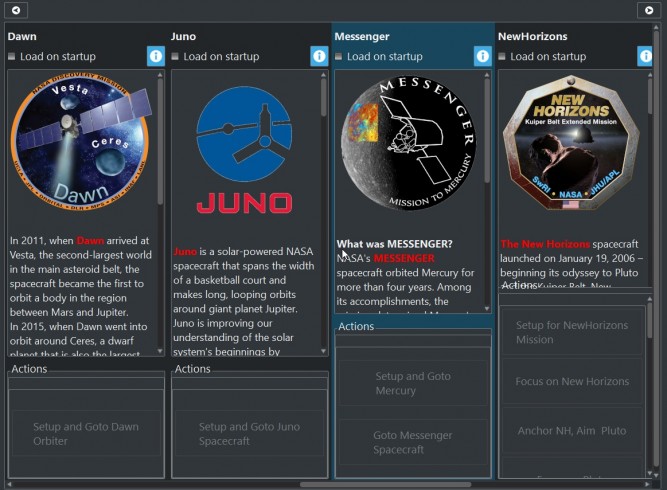667x490 pixels.
Task: Click Focus on New Horizons action
Action: [572, 381]
